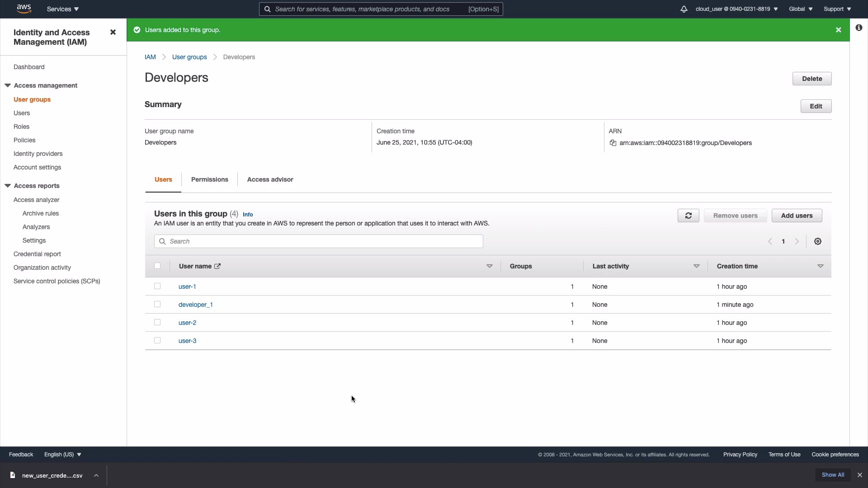Check the box for developer_1
868x488 pixels.
click(157, 304)
